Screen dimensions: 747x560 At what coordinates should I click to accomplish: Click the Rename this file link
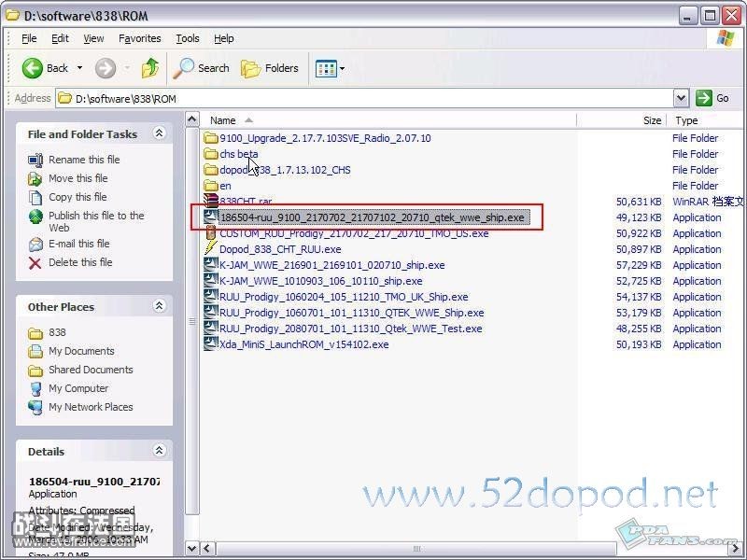84,160
